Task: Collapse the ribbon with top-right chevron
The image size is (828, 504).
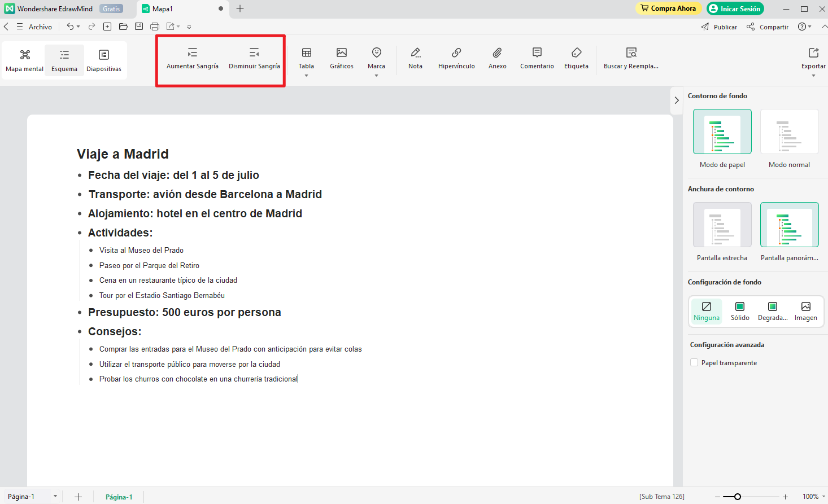Action: click(824, 27)
